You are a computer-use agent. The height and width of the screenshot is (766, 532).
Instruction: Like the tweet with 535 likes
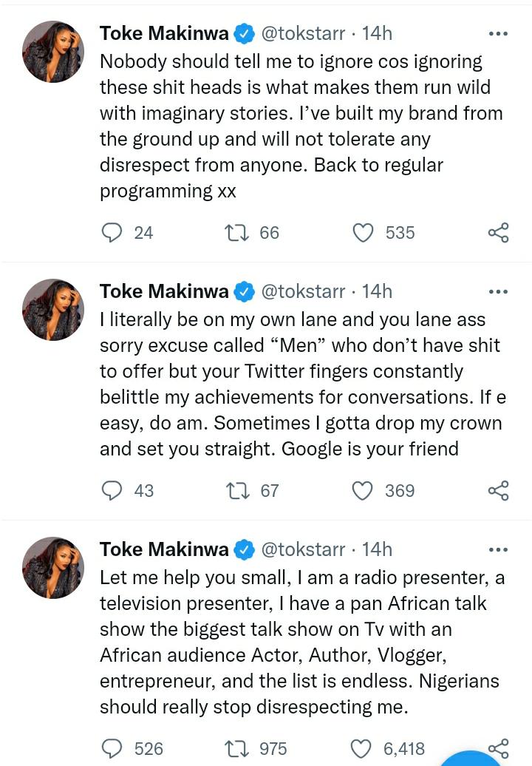point(363,233)
